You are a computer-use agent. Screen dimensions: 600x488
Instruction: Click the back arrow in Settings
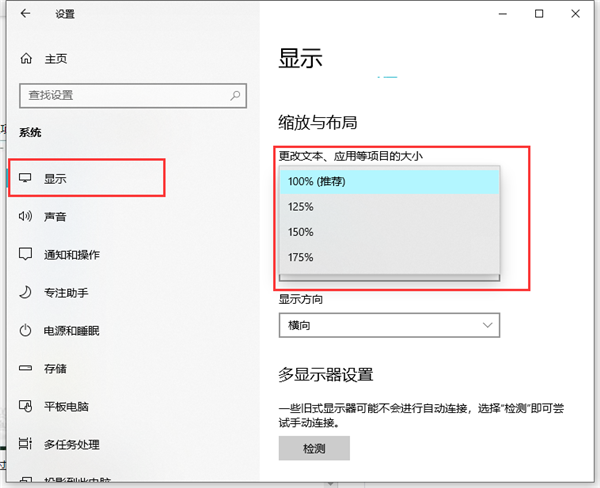(24, 14)
